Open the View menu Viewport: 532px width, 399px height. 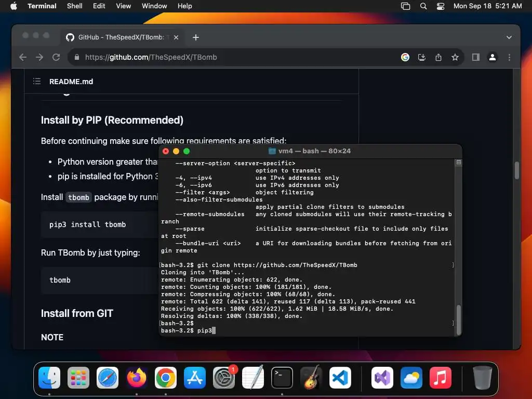[124, 6]
